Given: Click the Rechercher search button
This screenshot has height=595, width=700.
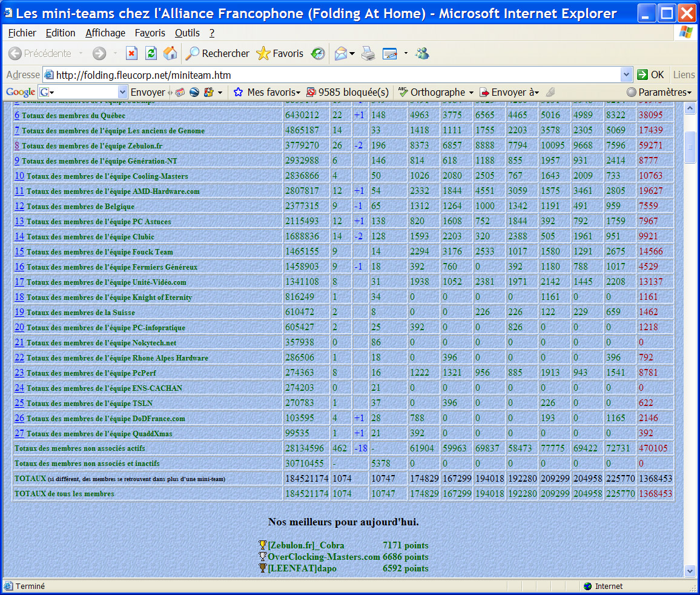Looking at the screenshot, I should pyautogui.click(x=217, y=53).
